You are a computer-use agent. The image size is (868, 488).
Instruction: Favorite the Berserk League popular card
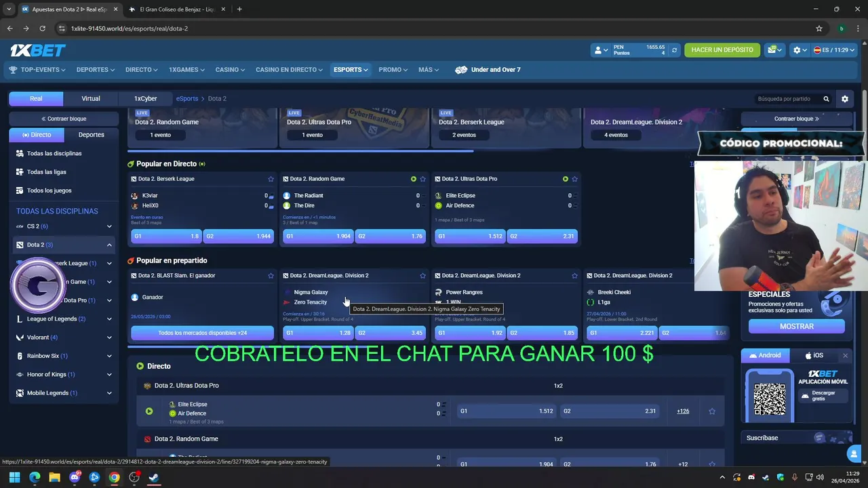click(x=271, y=179)
